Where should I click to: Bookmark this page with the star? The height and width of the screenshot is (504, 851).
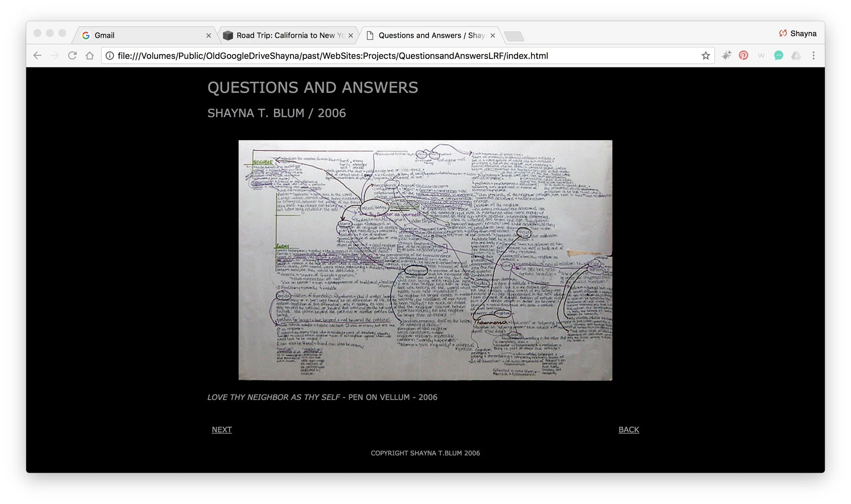coord(705,55)
